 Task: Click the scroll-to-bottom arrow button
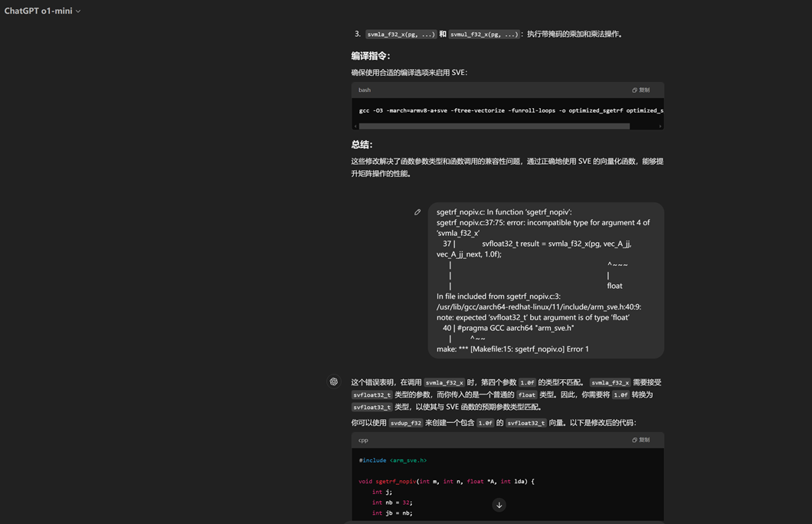click(x=499, y=505)
